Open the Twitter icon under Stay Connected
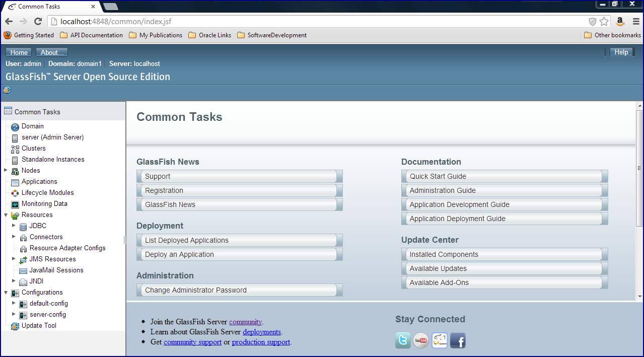The width and height of the screenshot is (644, 357). click(x=403, y=340)
